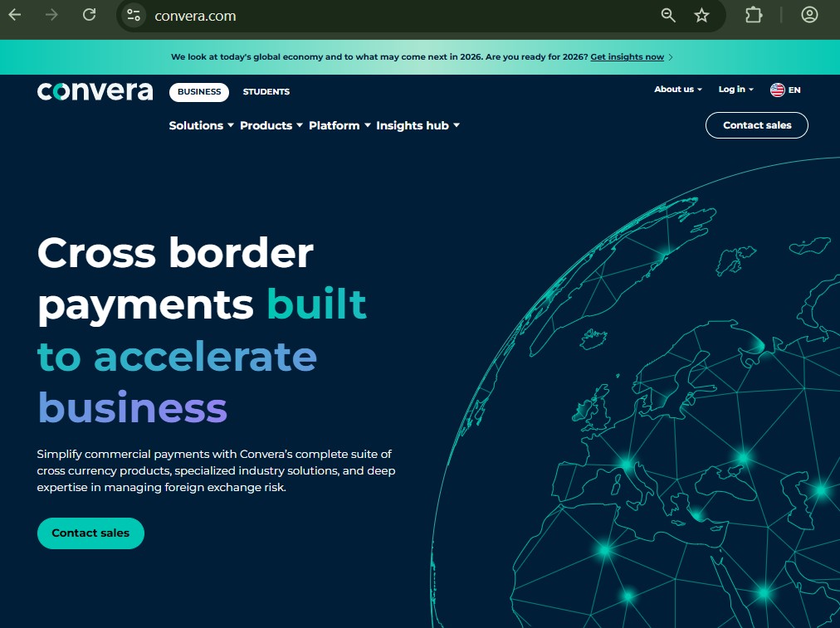This screenshot has height=628, width=840.
Task: Open the browser extensions puzzle icon
Action: pos(753,15)
